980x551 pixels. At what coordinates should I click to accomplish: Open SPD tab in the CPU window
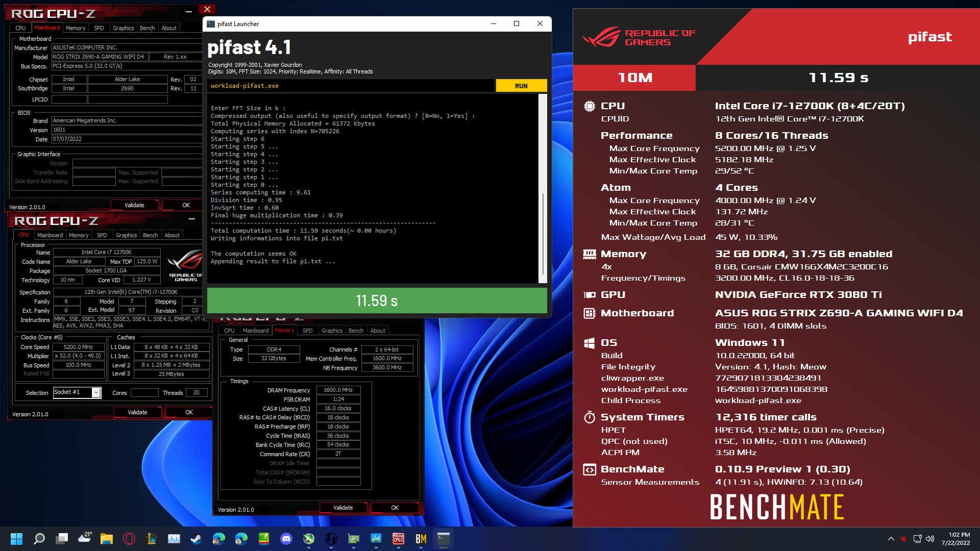coord(102,235)
